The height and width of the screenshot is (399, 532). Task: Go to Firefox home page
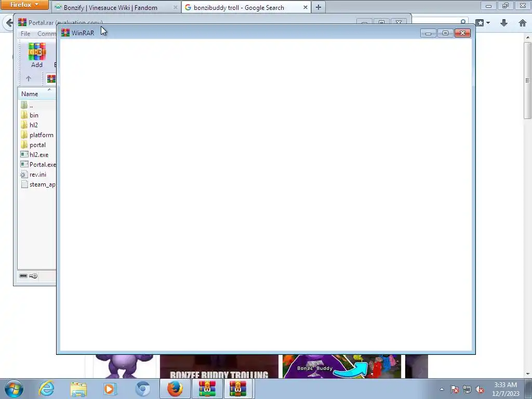click(x=523, y=23)
